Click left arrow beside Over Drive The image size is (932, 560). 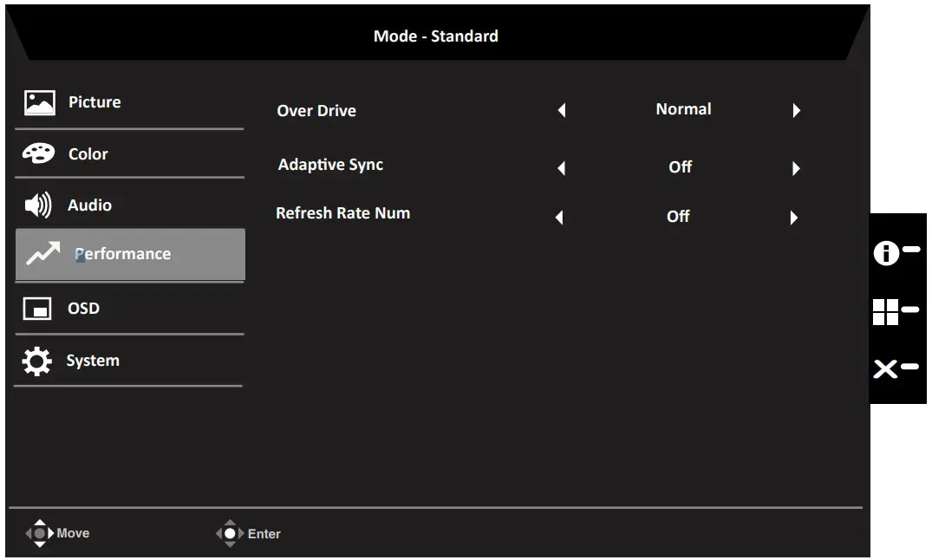(562, 110)
